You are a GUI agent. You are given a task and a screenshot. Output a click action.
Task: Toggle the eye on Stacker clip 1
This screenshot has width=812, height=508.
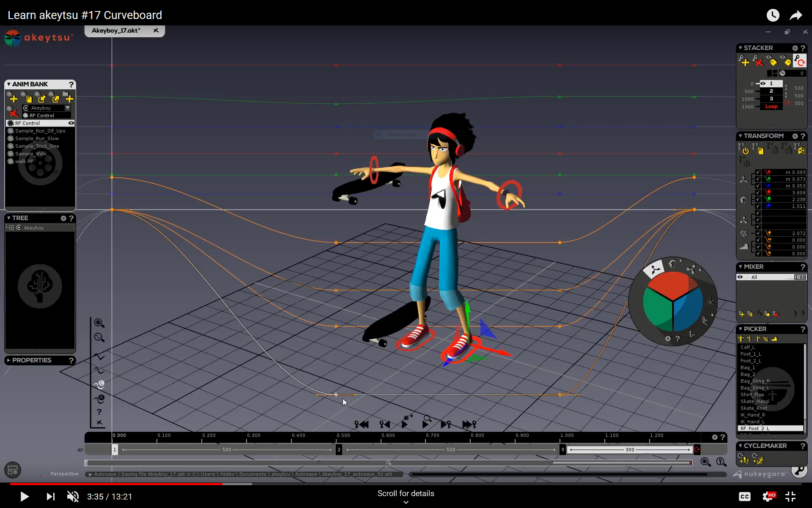(763, 83)
